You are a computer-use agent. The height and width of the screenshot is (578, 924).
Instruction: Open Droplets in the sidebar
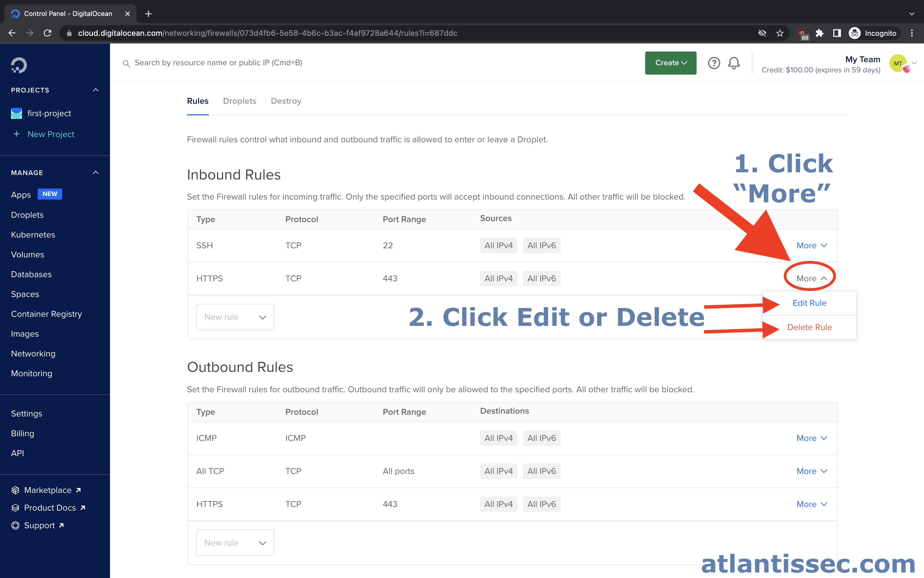tap(27, 215)
